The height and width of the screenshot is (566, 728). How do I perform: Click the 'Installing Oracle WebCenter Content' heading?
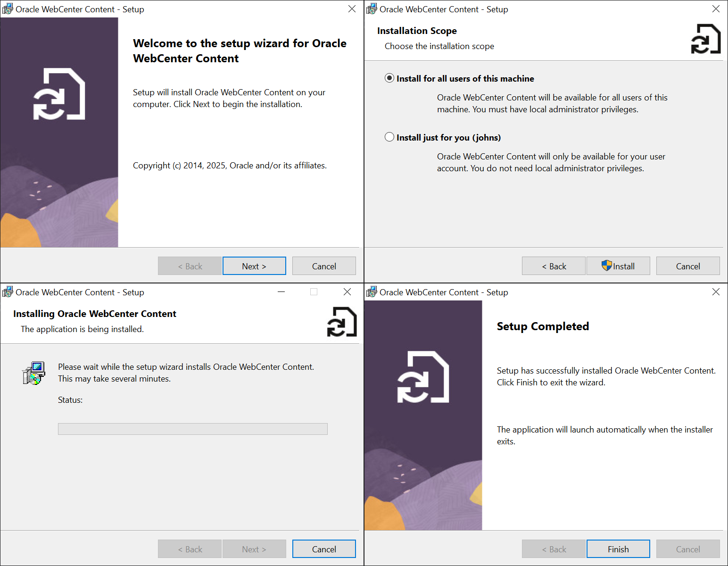pos(95,314)
